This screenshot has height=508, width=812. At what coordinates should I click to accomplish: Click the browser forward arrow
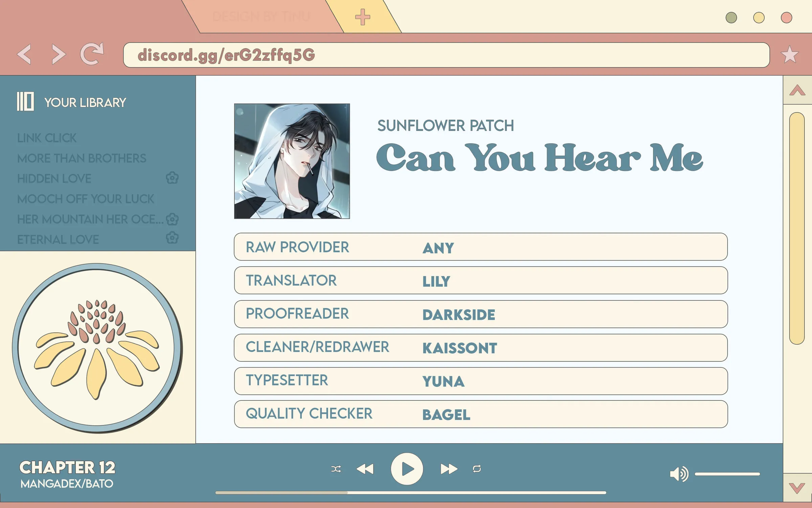59,54
